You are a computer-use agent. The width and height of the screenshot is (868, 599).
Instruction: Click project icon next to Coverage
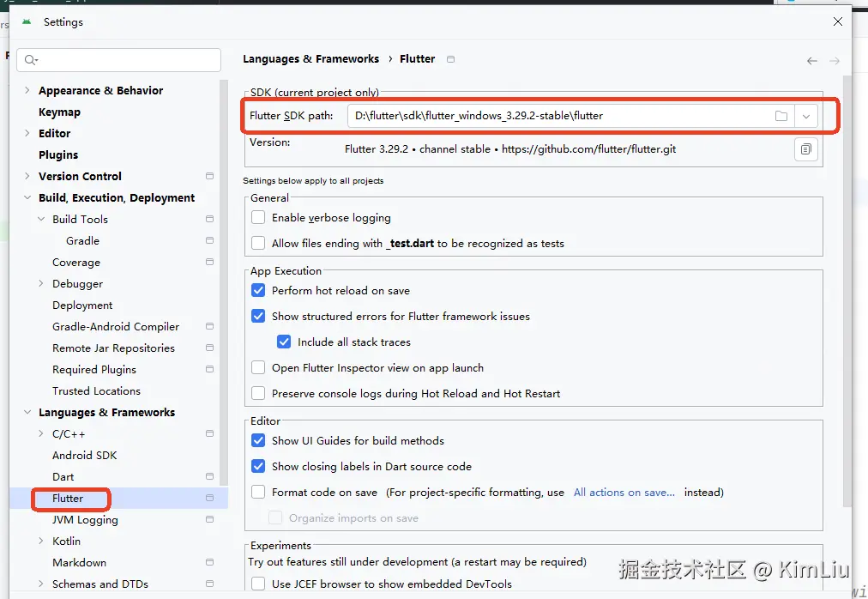tap(210, 262)
